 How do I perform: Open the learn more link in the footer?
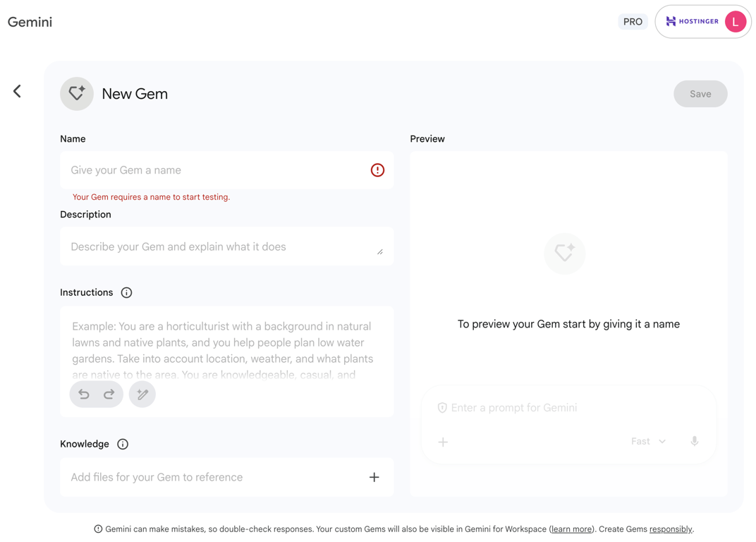(571, 529)
